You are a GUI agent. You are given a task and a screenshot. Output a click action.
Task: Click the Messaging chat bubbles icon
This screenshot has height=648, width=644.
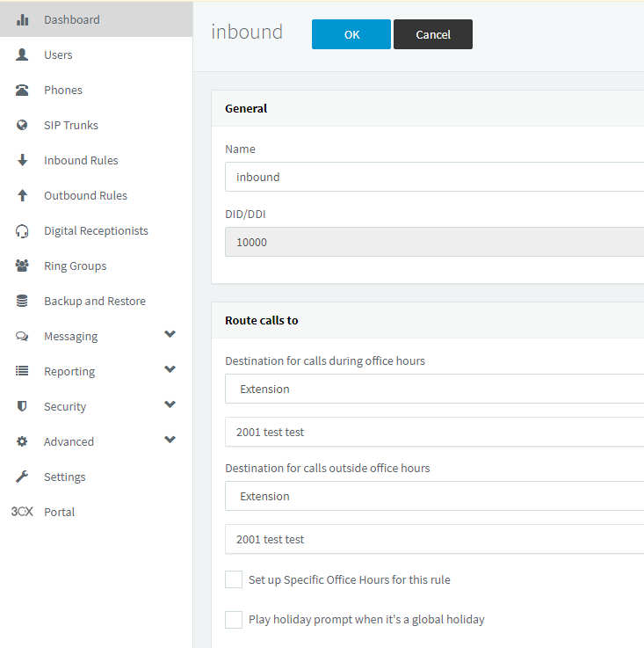[22, 336]
